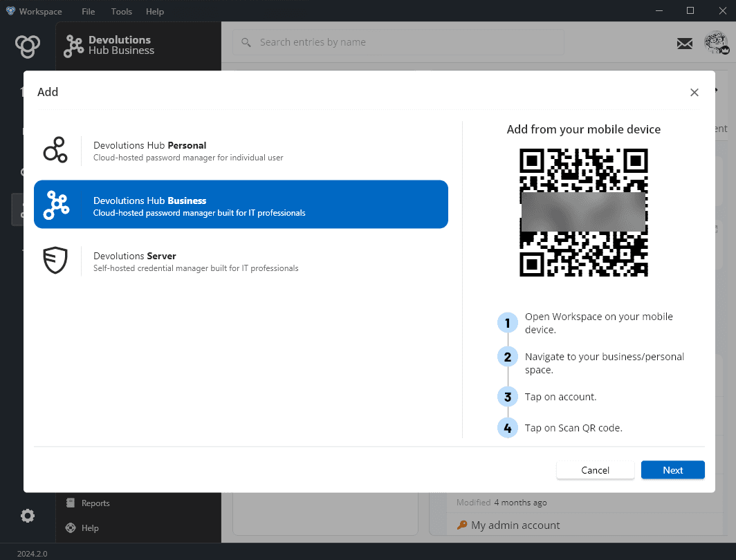Open the Help menu in menu bar
The height and width of the screenshot is (560, 736).
(x=155, y=12)
